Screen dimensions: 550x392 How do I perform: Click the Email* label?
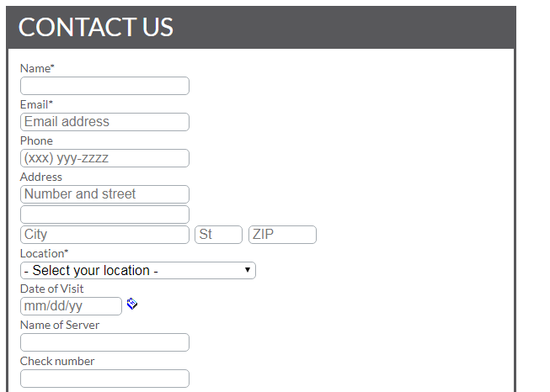point(36,104)
